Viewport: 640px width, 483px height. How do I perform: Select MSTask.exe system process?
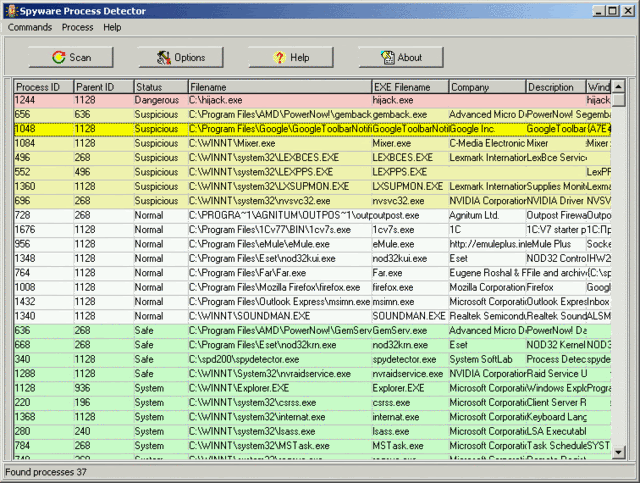[312, 446]
